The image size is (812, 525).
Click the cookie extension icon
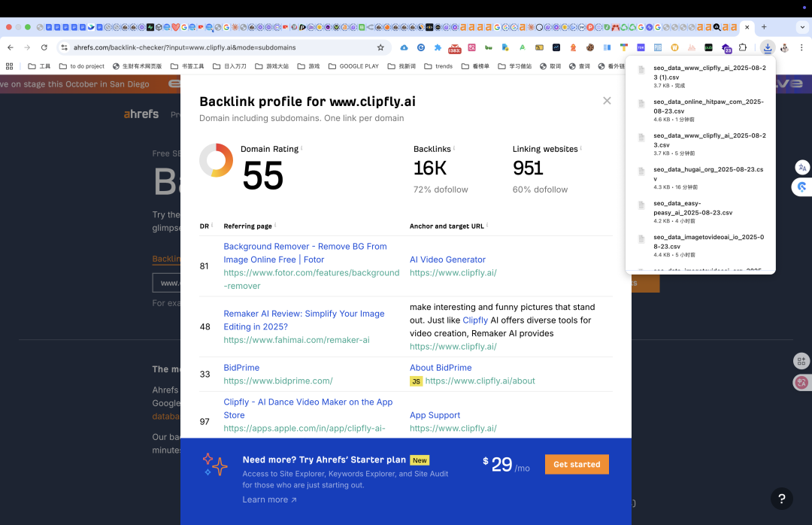click(590, 47)
